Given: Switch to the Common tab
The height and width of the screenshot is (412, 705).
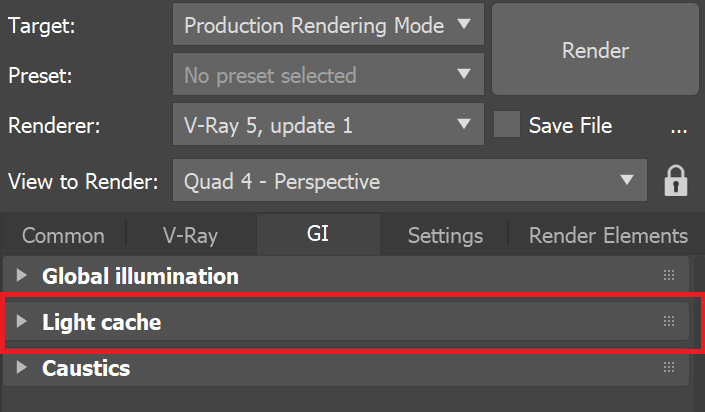Looking at the screenshot, I should tap(63, 236).
